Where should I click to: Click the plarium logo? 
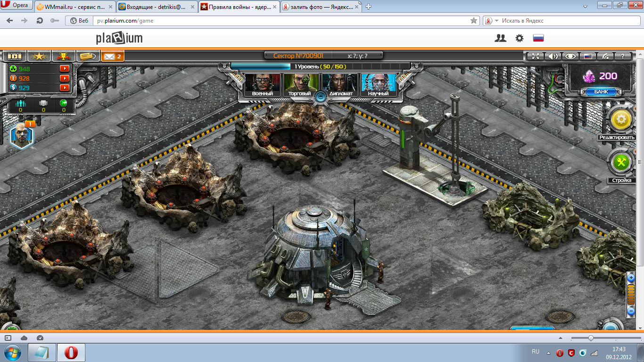[119, 38]
